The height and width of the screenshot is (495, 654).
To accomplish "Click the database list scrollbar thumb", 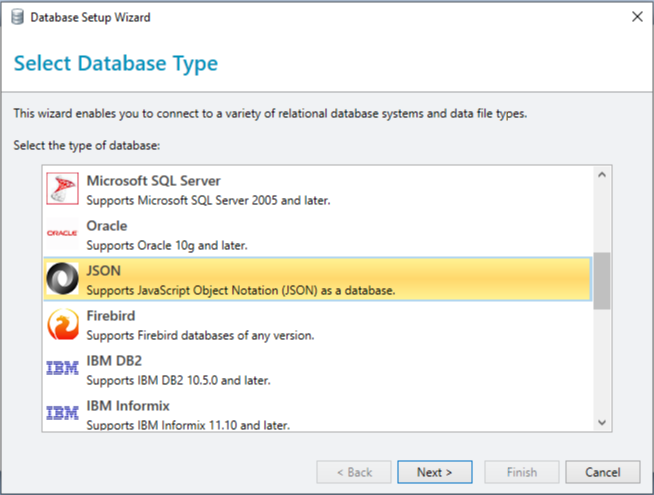I will 602,281.
